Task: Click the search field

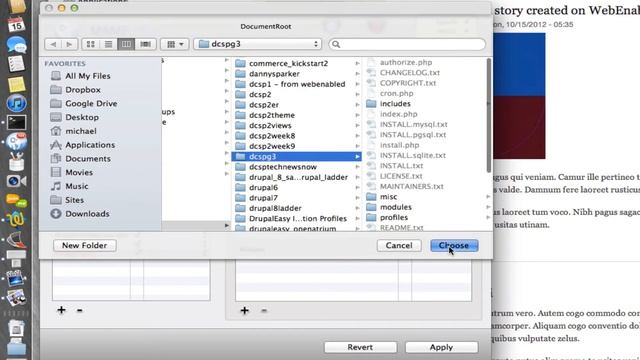Action: (x=407, y=44)
